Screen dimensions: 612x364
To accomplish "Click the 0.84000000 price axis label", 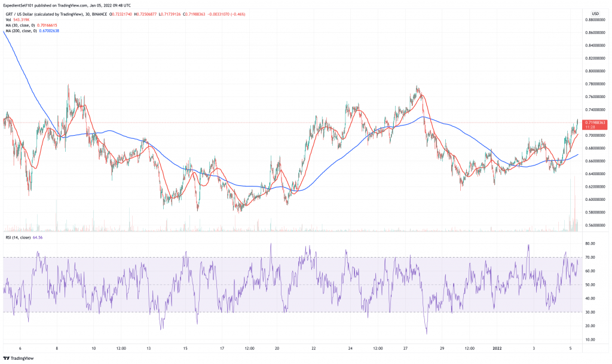I will coord(595,45).
